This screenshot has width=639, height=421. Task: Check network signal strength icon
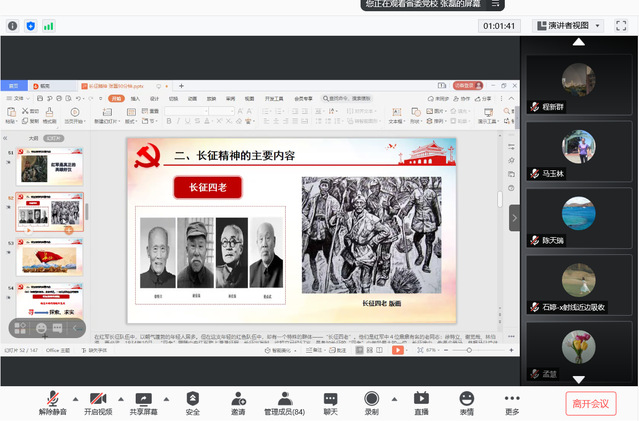point(49,25)
